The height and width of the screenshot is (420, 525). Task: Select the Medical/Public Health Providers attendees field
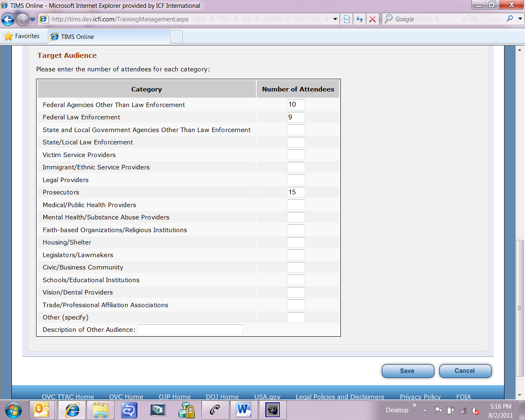(296, 205)
